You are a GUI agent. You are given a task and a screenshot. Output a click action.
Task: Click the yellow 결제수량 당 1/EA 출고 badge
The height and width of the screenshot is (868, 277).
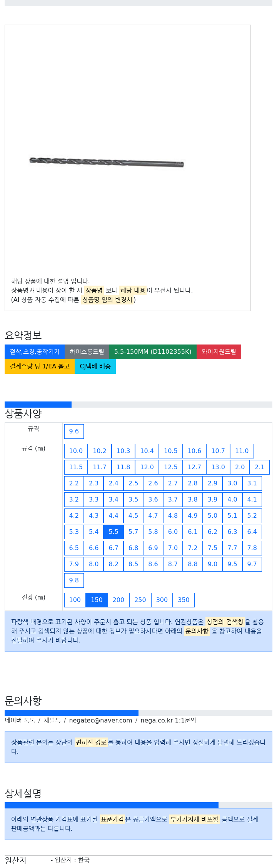(40, 366)
